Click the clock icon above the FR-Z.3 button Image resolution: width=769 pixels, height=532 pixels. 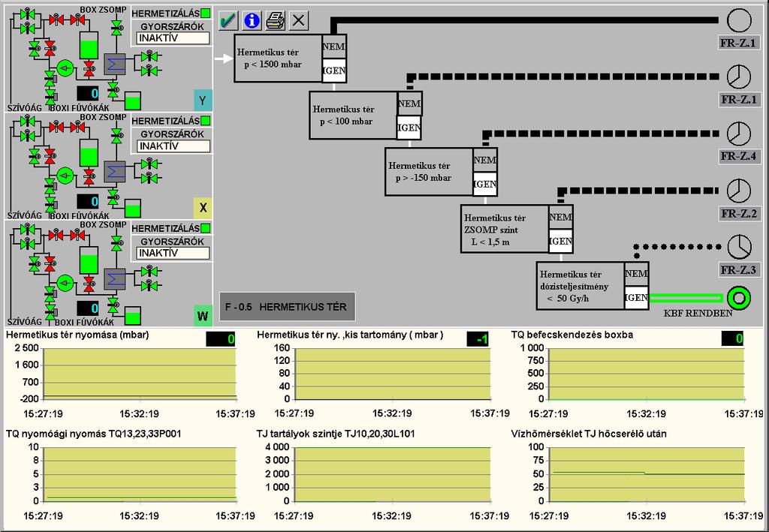739,247
